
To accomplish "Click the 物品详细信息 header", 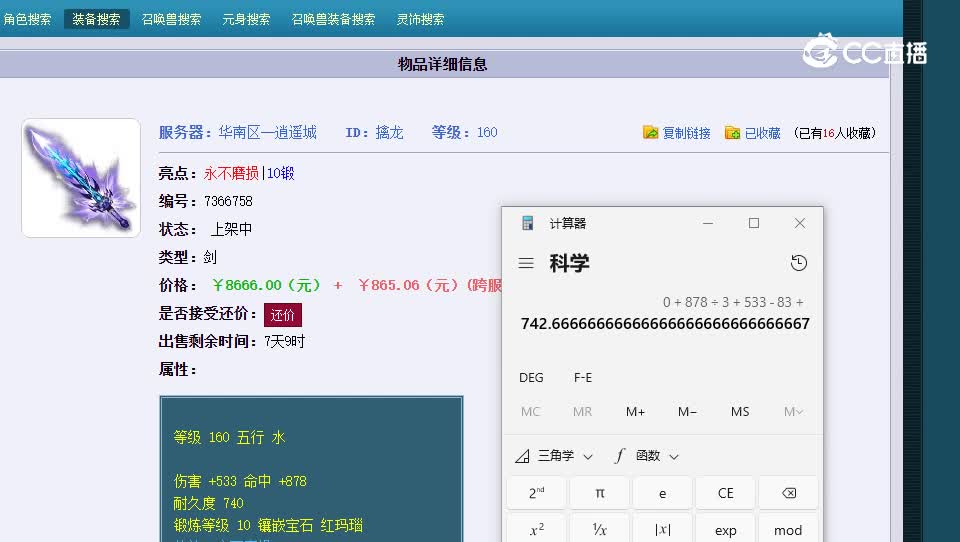I will 443,64.
